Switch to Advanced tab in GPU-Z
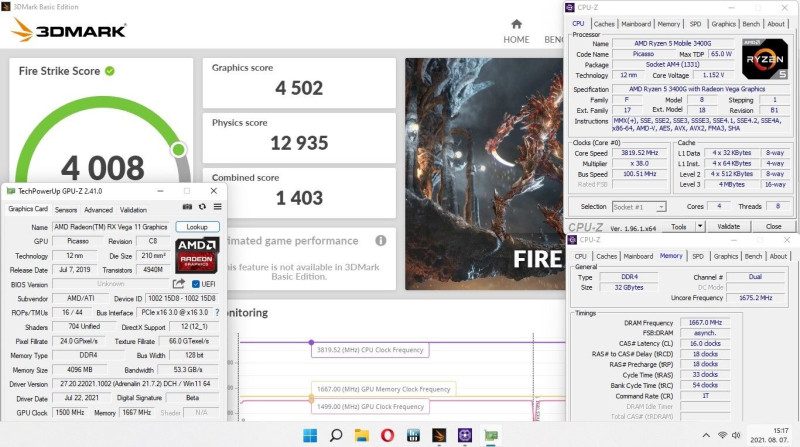This screenshot has width=800, height=447. point(98,210)
